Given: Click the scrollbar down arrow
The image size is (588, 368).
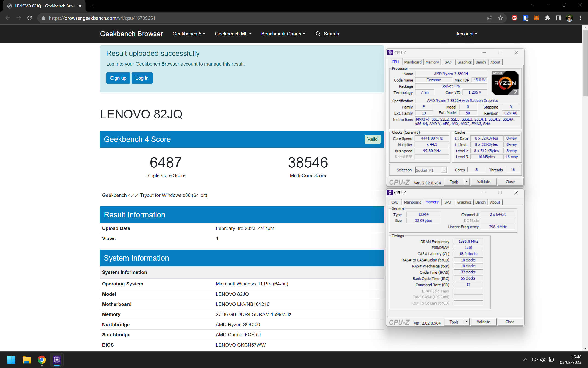Looking at the screenshot, I should click(x=585, y=348).
